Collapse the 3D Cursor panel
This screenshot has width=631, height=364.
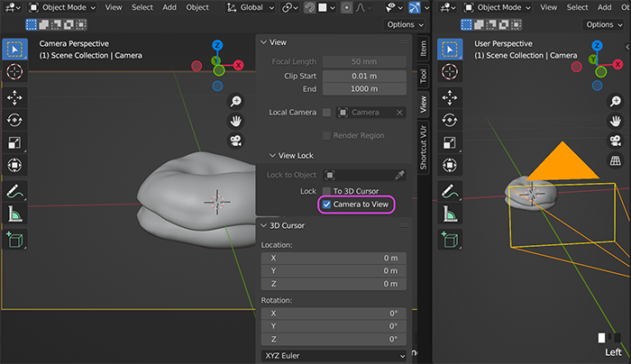[x=264, y=225]
